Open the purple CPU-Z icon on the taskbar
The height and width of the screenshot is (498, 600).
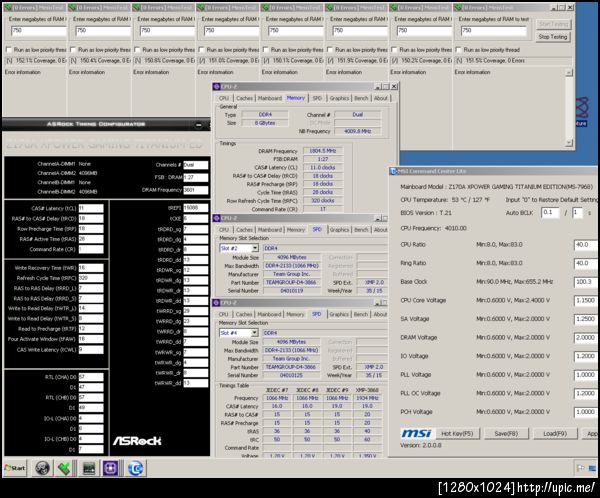[x=111, y=468]
